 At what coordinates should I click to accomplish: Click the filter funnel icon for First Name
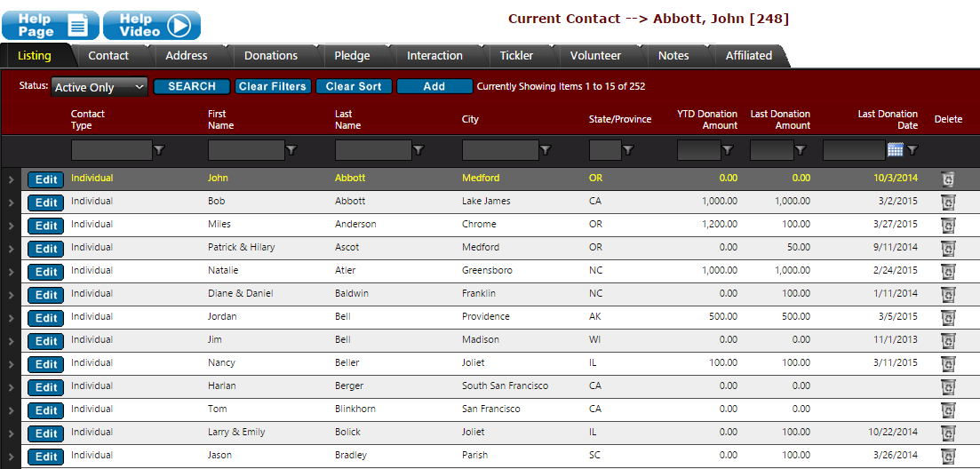click(291, 151)
